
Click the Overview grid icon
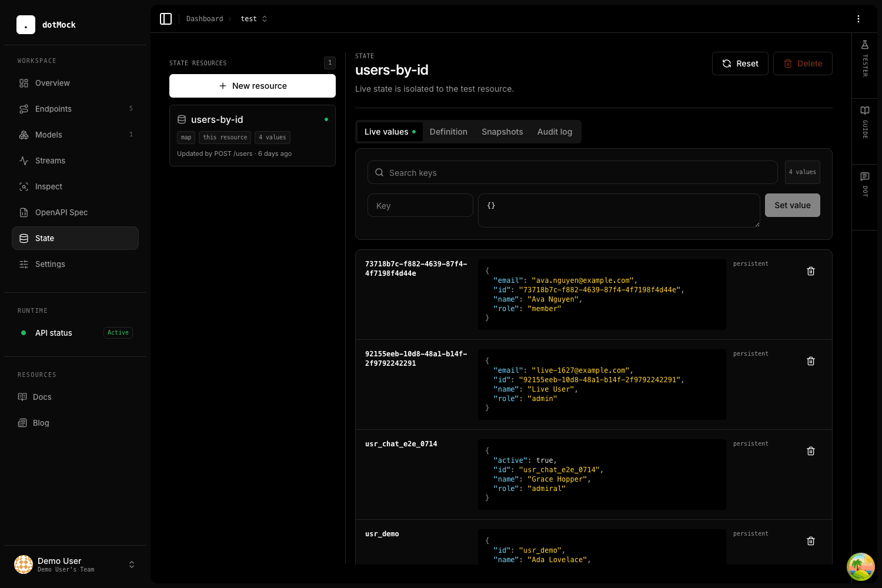pyautogui.click(x=24, y=83)
